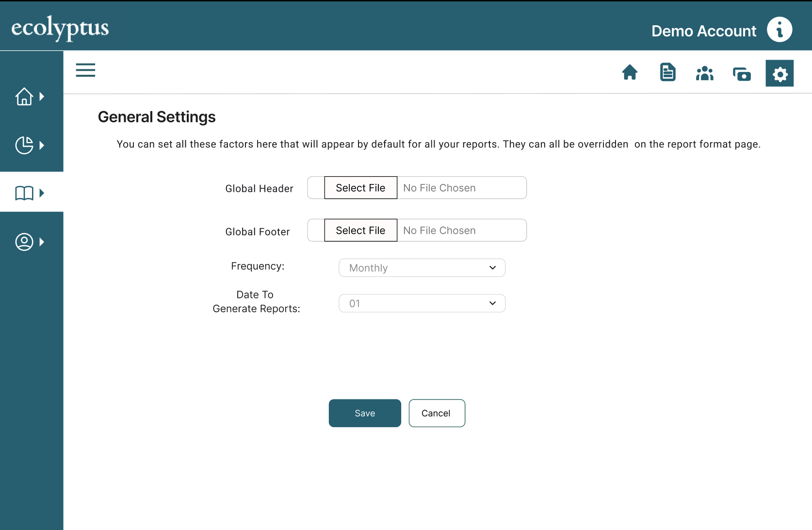This screenshot has width=812, height=530.
Task: Open the Users group icon
Action: 705,73
